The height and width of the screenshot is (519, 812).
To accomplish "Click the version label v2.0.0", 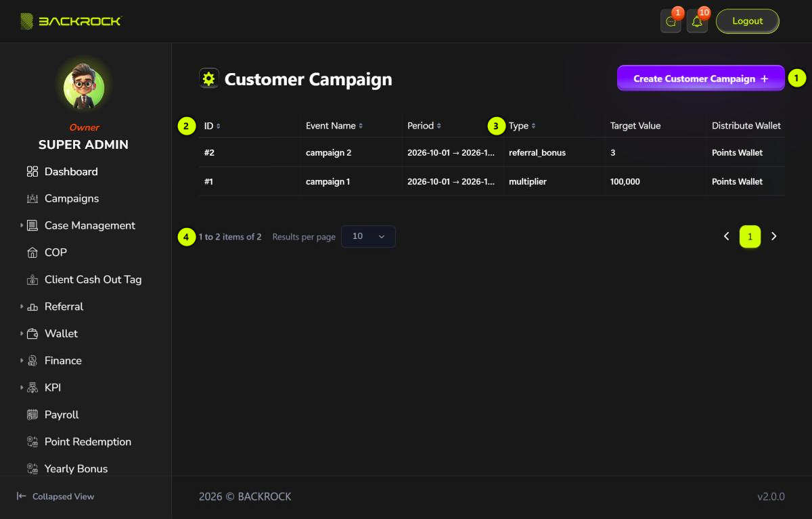I will (x=771, y=497).
